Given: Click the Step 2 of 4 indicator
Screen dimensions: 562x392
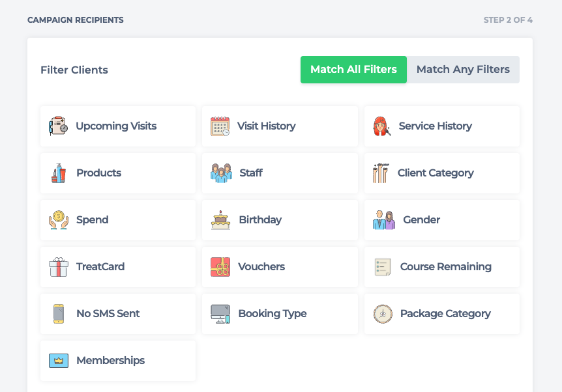Looking at the screenshot, I should click(508, 20).
